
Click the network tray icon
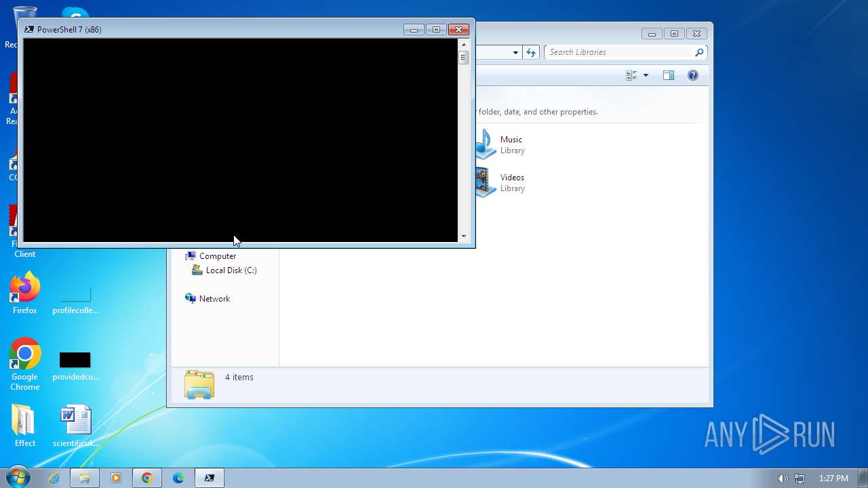tap(800, 479)
